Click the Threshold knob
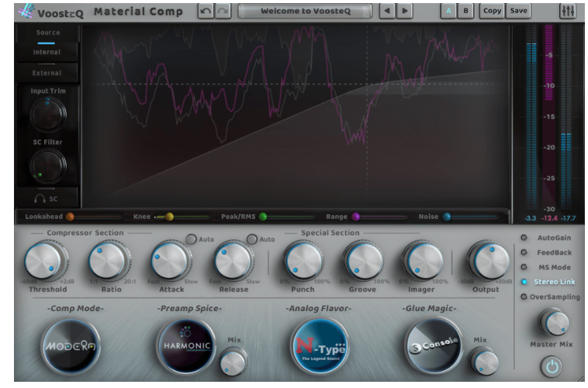This screenshot has width=588, height=388. [x=45, y=261]
